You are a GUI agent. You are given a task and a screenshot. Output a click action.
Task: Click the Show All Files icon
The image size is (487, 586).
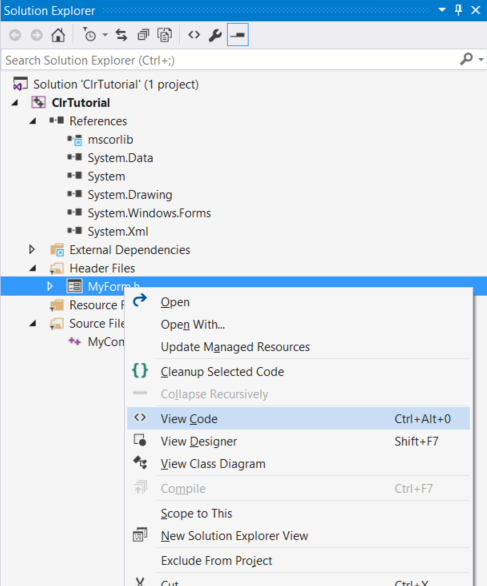tap(164, 35)
